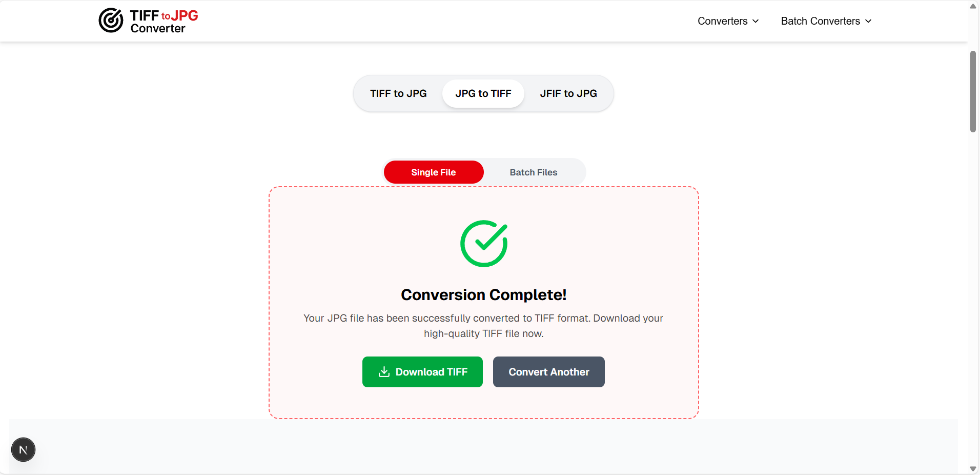Open the Batch Converters dropdown
The height and width of the screenshot is (475, 980).
click(x=820, y=21)
